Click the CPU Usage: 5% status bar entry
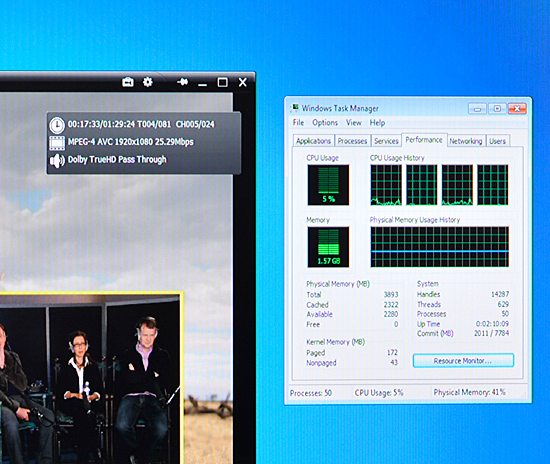The width and height of the screenshot is (550, 464). pyautogui.click(x=379, y=393)
